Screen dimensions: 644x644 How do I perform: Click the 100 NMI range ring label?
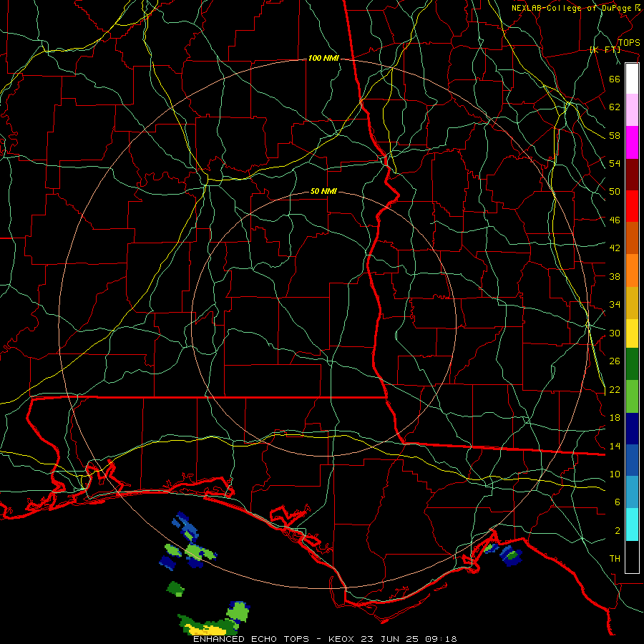click(323, 58)
